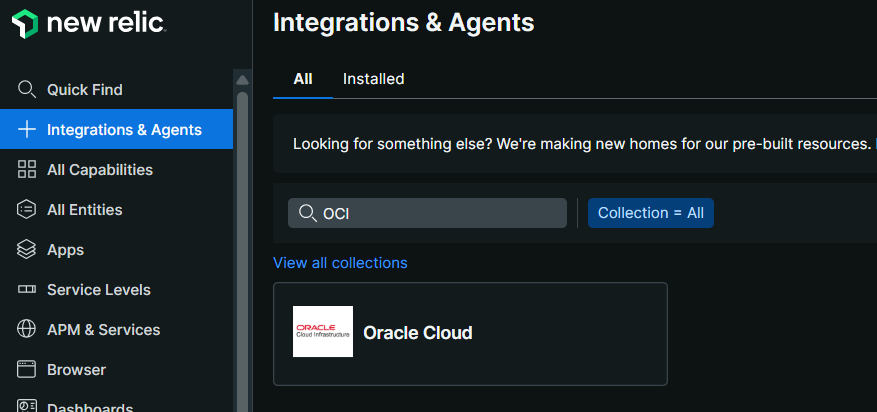Switch to the All tab

(x=303, y=79)
